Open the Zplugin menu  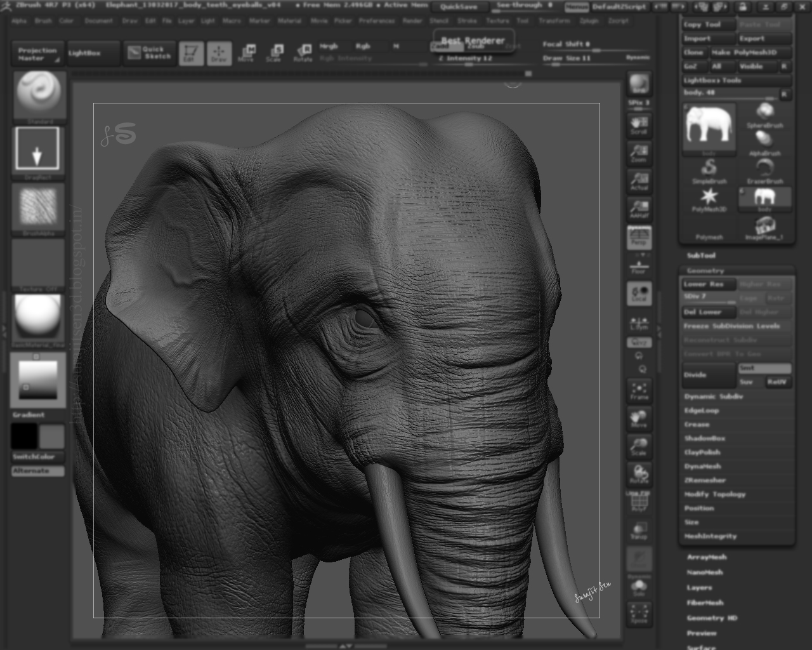point(589,21)
